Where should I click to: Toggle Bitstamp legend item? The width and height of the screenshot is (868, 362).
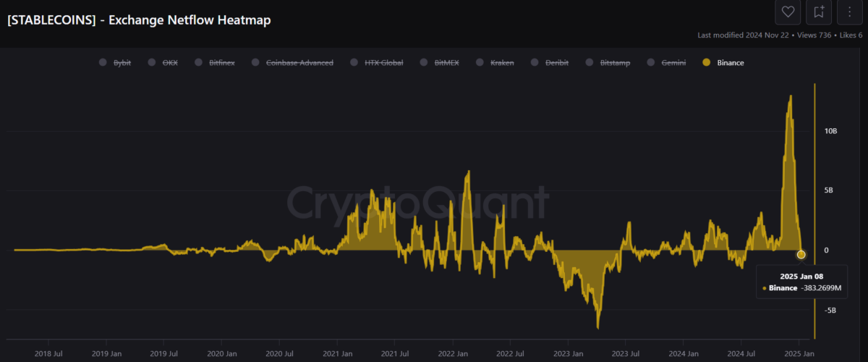click(615, 63)
